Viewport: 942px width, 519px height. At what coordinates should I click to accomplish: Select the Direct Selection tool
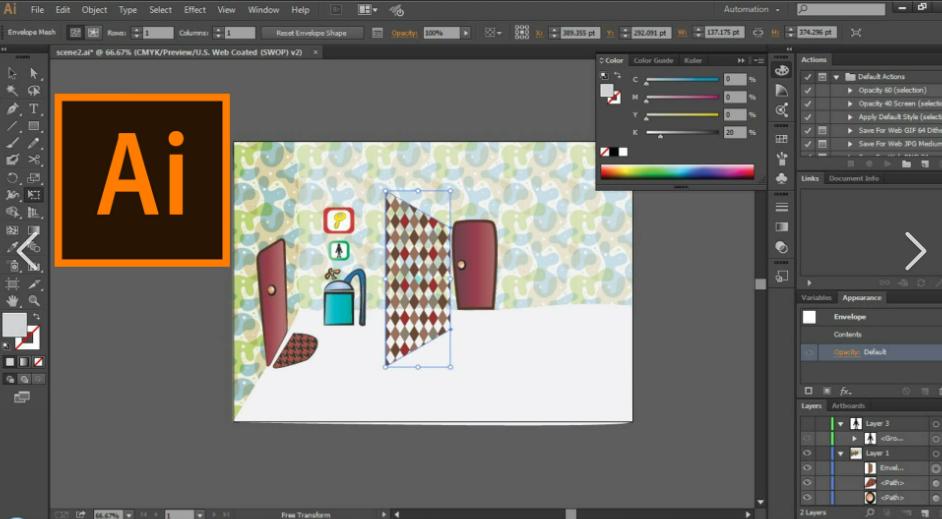point(34,73)
